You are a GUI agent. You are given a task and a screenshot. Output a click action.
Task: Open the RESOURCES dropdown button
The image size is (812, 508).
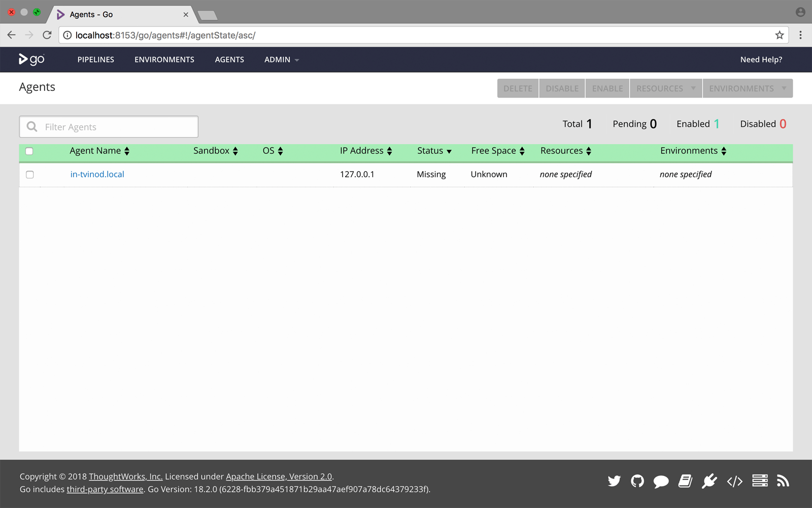[x=666, y=88]
